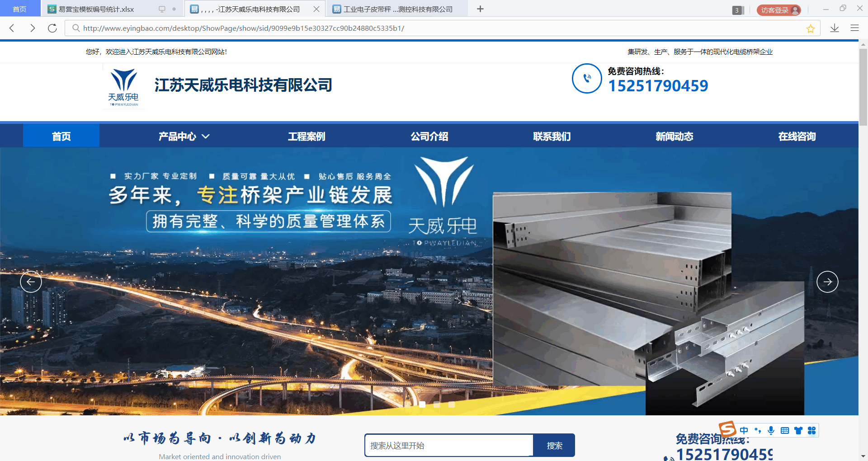Expand the 产品中心 dropdown menu
The width and height of the screenshot is (868, 461).
pos(184,136)
